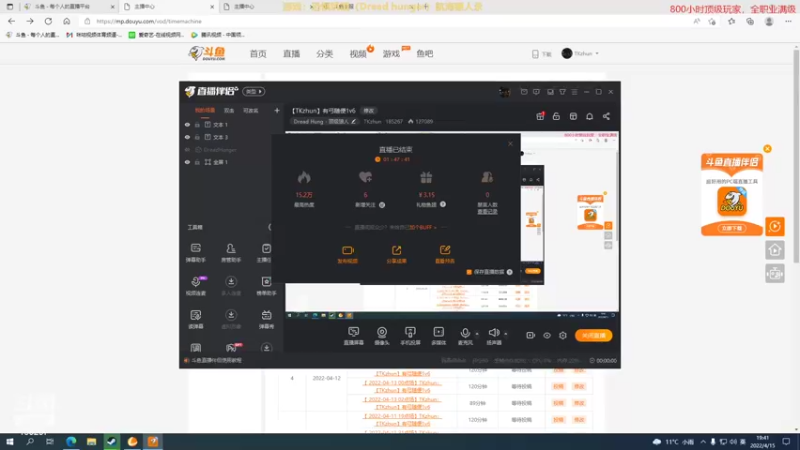Open stream settings gear icon
The image size is (800, 450).
[563, 335]
